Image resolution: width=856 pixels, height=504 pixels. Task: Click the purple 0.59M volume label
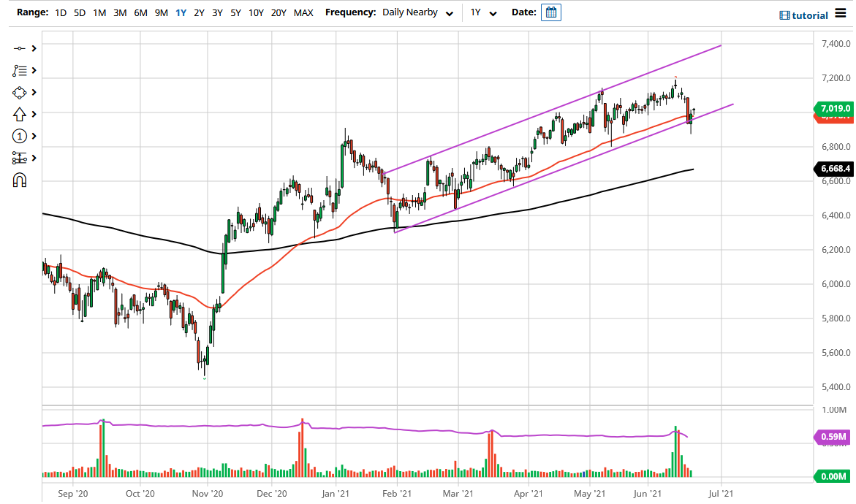click(x=833, y=436)
